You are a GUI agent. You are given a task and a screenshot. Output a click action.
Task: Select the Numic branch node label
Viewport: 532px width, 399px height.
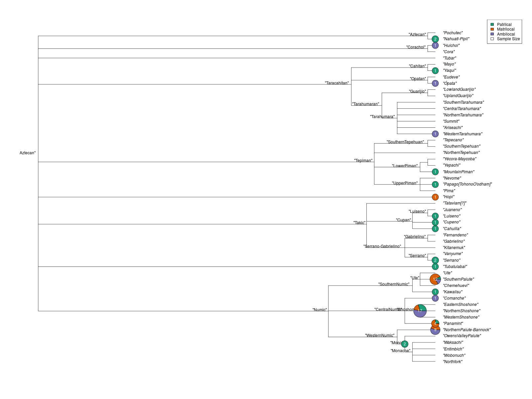coord(320,310)
